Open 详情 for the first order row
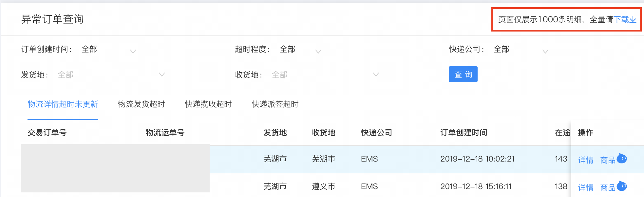 (586, 160)
